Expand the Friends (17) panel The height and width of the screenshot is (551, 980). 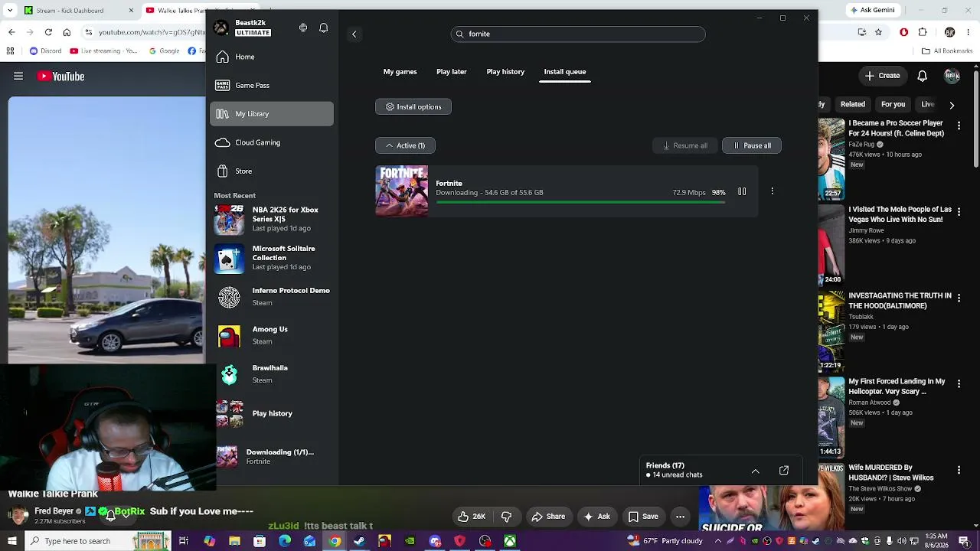756,471
